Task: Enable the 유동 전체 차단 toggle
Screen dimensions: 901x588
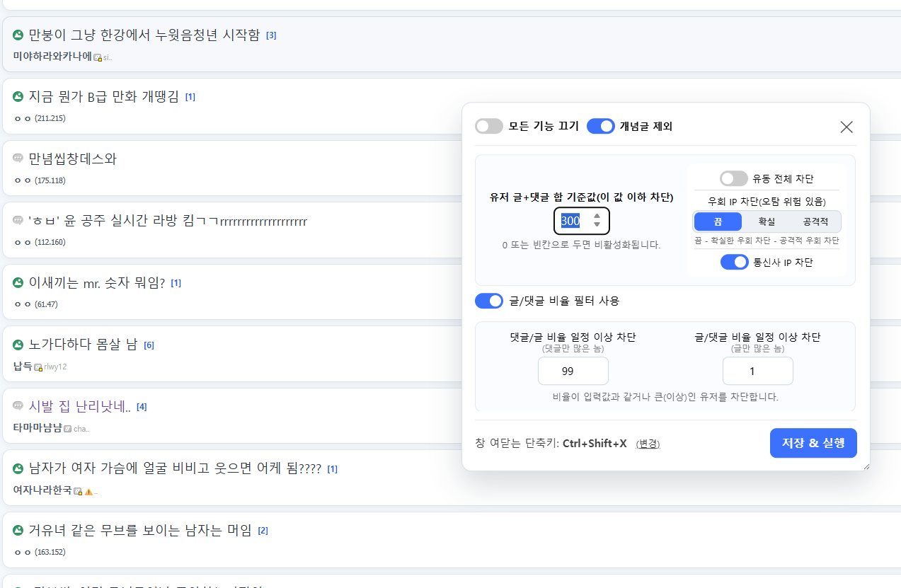Action: pyautogui.click(x=734, y=178)
